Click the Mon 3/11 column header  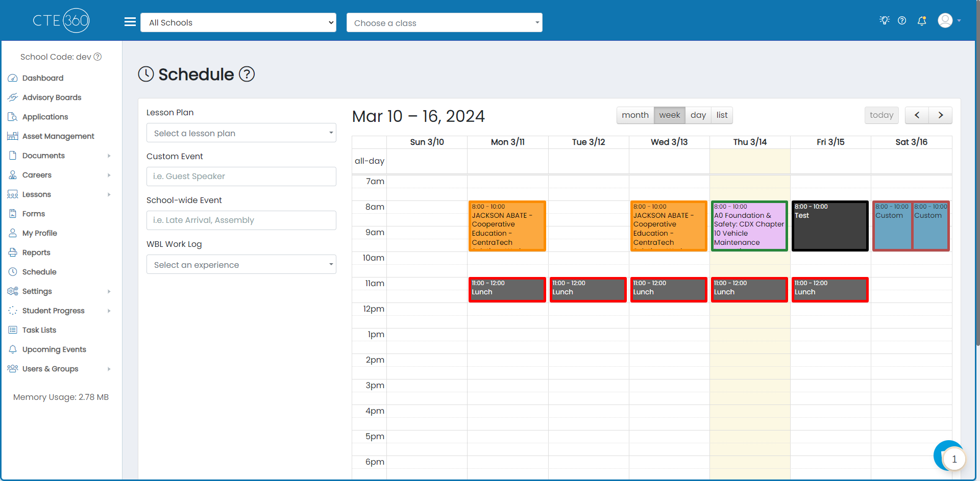point(508,142)
